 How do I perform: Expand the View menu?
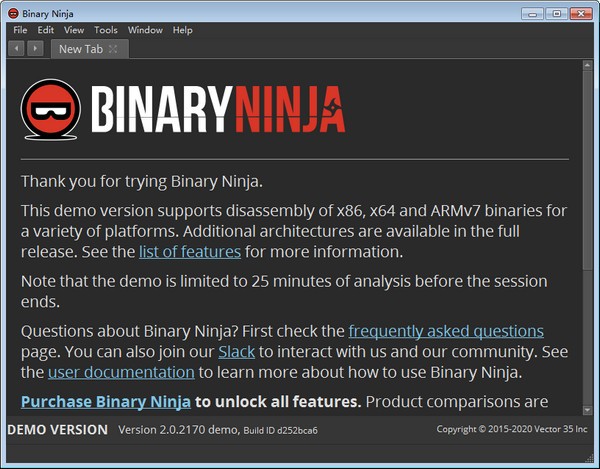tap(74, 30)
